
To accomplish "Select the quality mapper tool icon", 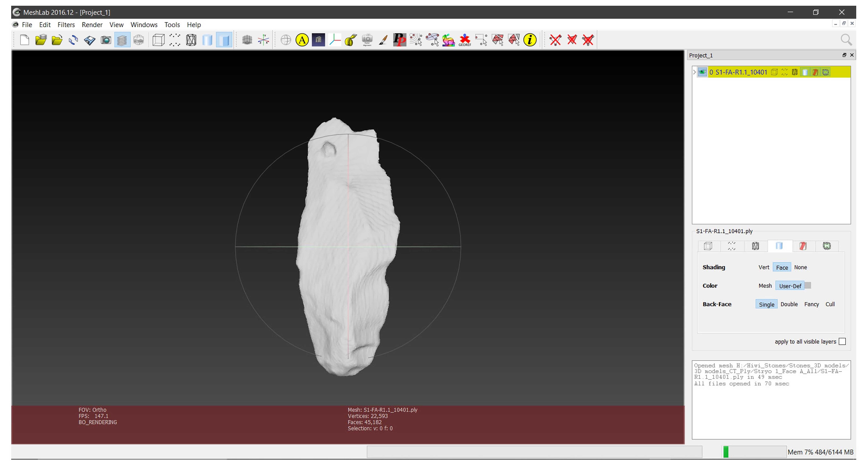I will click(432, 40).
